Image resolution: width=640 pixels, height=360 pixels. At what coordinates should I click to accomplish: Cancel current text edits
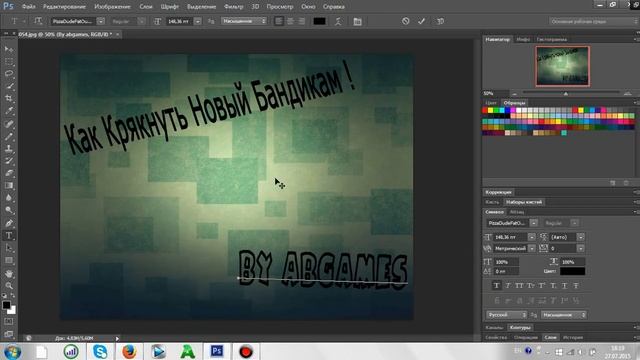click(405, 21)
